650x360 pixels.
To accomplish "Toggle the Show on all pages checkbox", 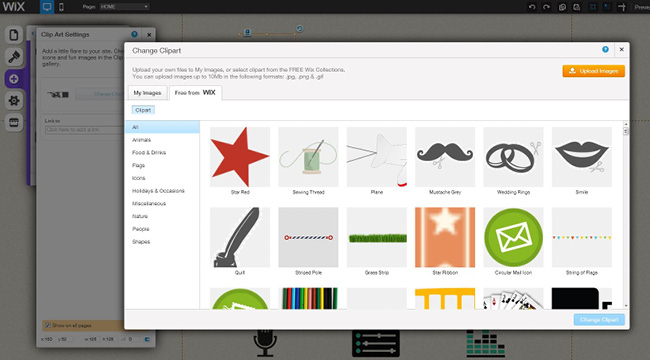I will click(48, 326).
